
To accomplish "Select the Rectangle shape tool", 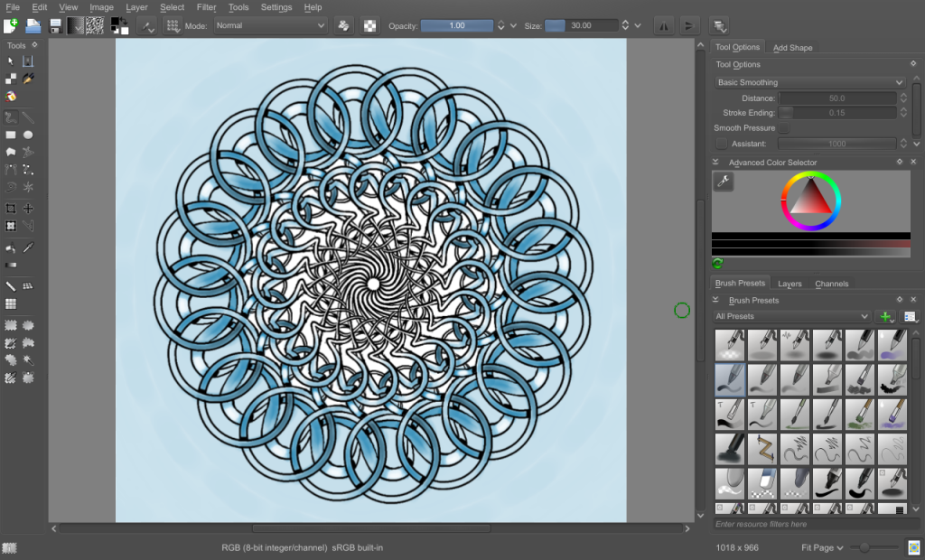I will tap(11, 135).
